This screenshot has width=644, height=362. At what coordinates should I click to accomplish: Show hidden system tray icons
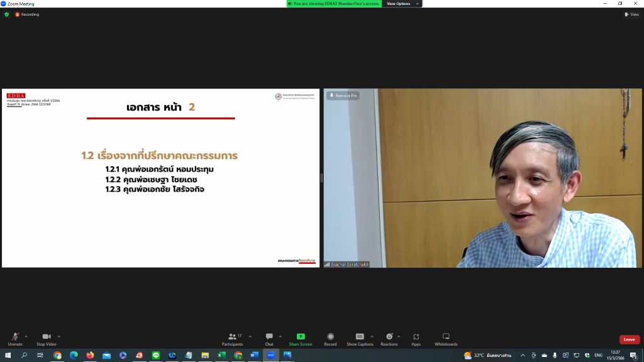tap(523, 356)
